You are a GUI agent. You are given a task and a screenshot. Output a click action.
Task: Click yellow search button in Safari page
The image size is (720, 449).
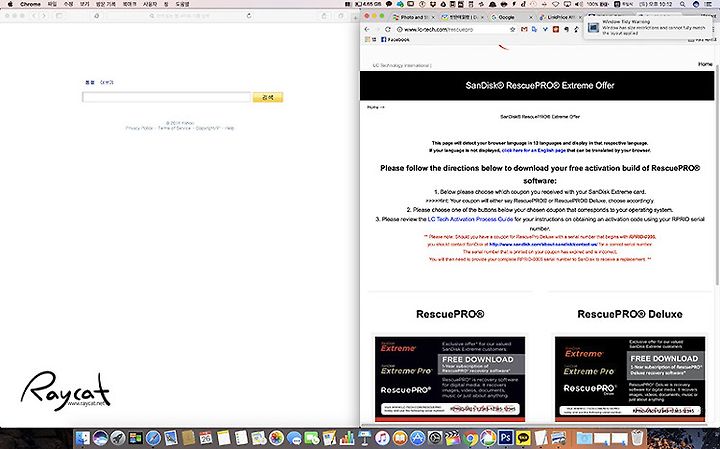tap(268, 97)
